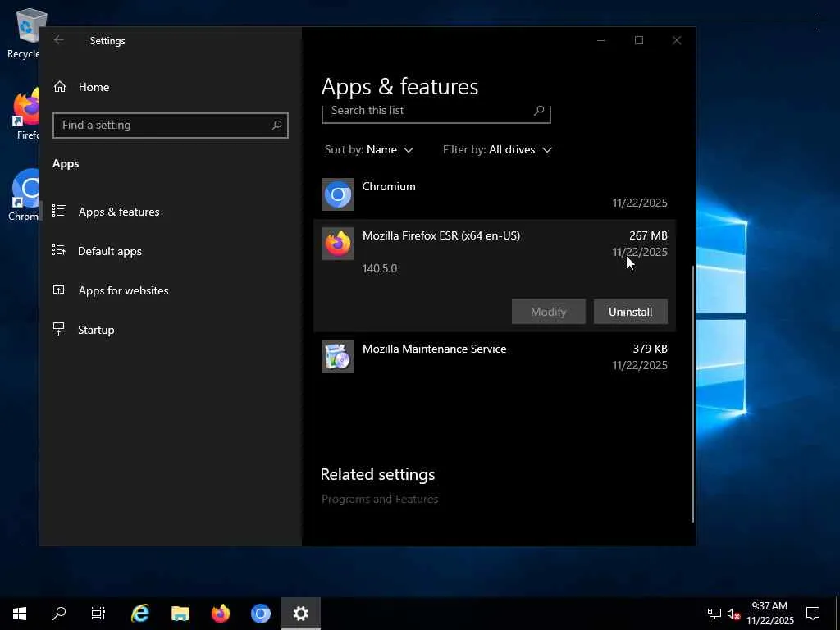Viewport: 840px width, 630px height.
Task: Click the Search this list magnifier icon
Action: 539,111
